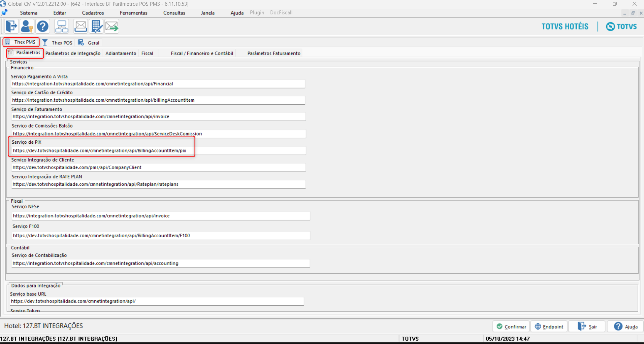This screenshot has width=644, height=344.
Task: Click the 'Serviço F100' label
Action: coord(26,227)
